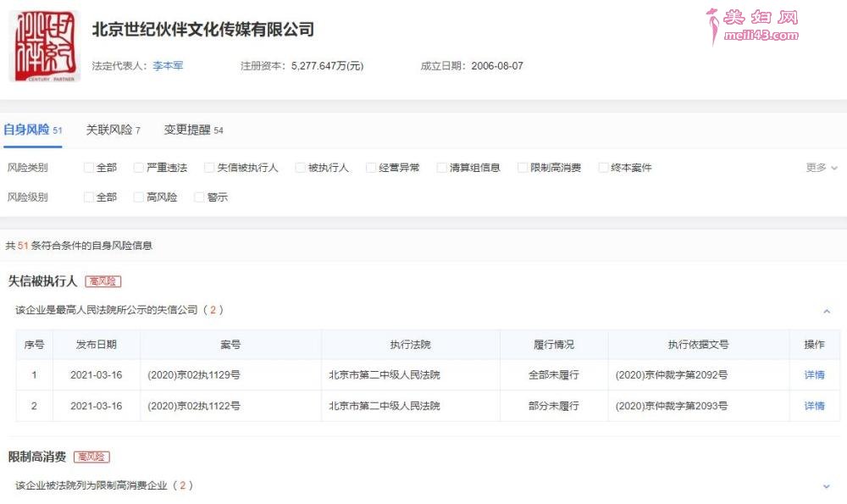Click company name 北京世纪伙伴文化传媒有限公司
Image resolution: width=847 pixels, height=504 pixels.
[203, 29]
